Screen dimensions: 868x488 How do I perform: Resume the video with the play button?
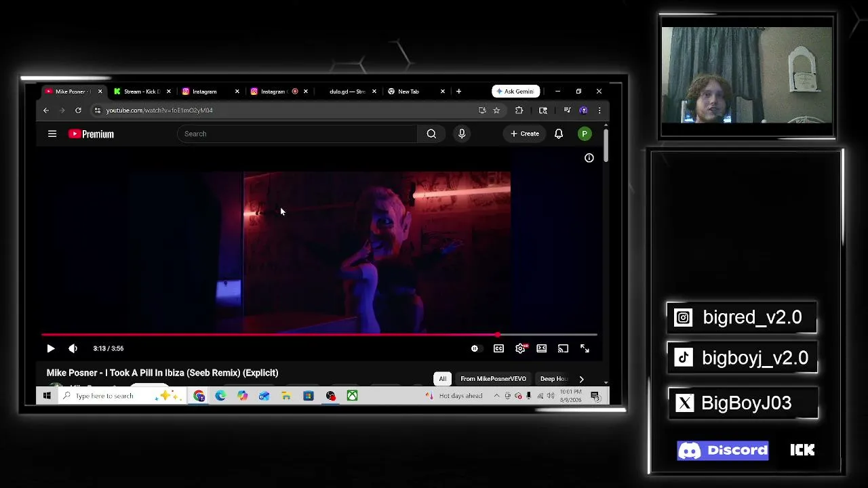tap(51, 348)
